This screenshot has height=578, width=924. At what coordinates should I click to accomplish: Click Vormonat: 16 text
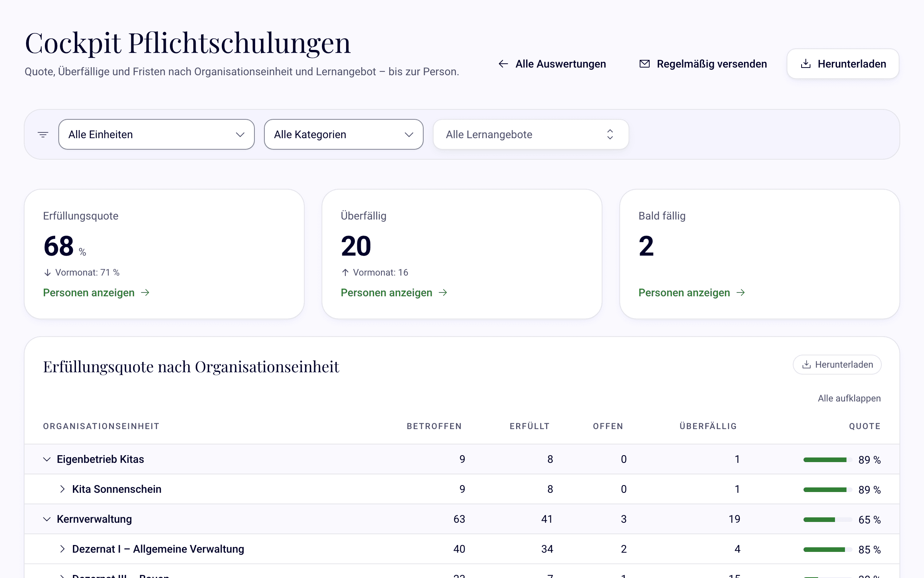[381, 272]
